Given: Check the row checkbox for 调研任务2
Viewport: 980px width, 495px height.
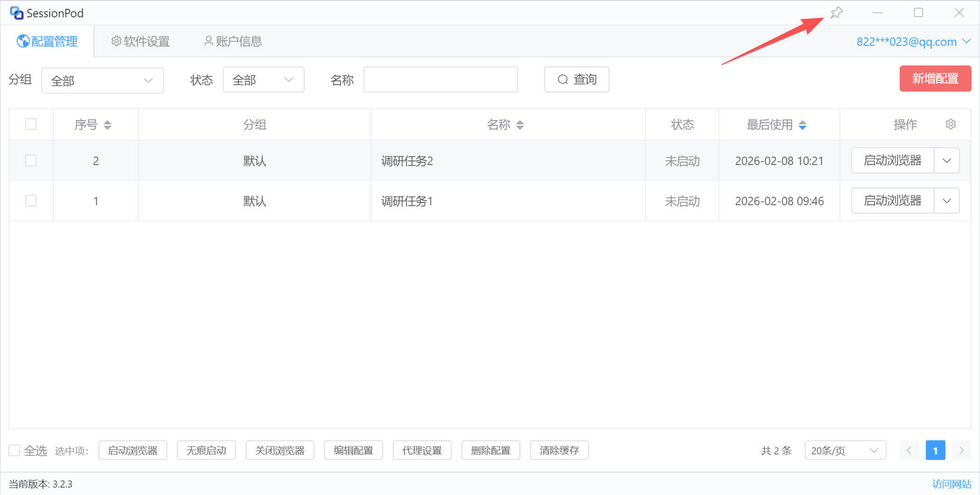Looking at the screenshot, I should [x=31, y=161].
